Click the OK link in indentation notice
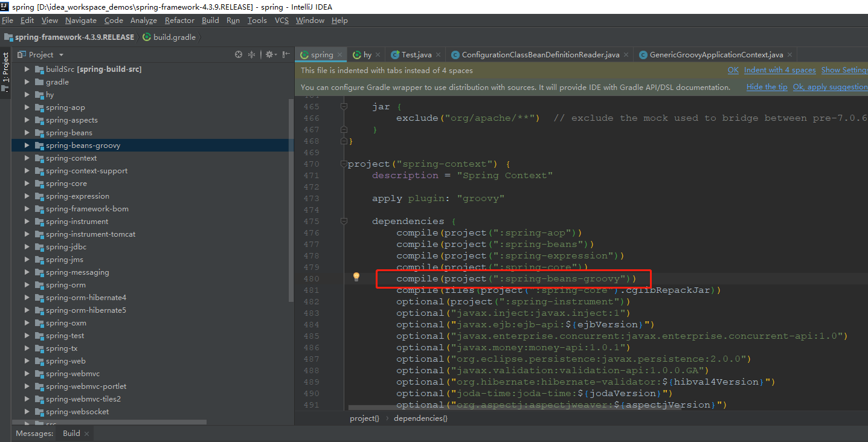Viewport: 868px width, 442px height. tap(733, 70)
